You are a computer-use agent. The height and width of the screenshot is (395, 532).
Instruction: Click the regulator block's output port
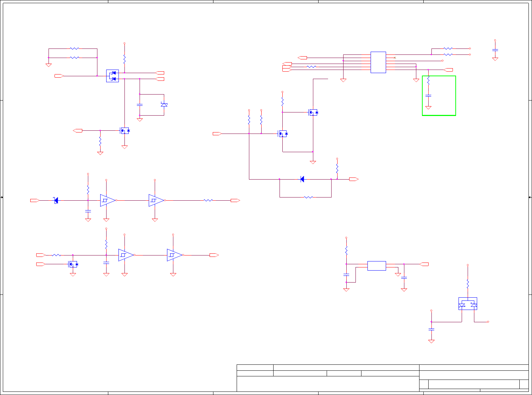click(424, 264)
